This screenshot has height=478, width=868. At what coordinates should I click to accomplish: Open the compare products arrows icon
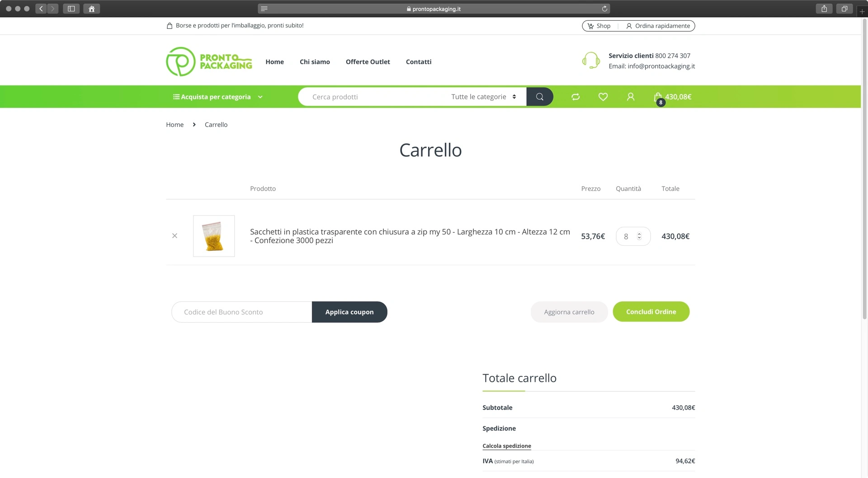(576, 97)
